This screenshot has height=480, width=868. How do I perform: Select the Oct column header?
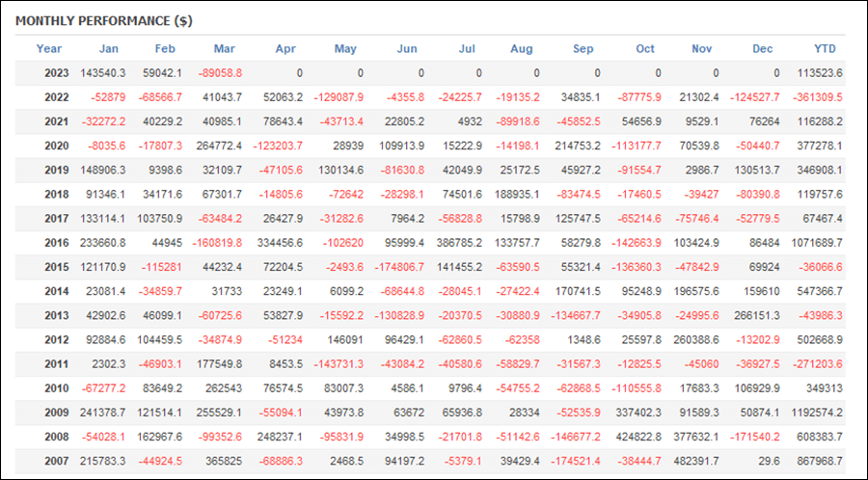(645, 48)
